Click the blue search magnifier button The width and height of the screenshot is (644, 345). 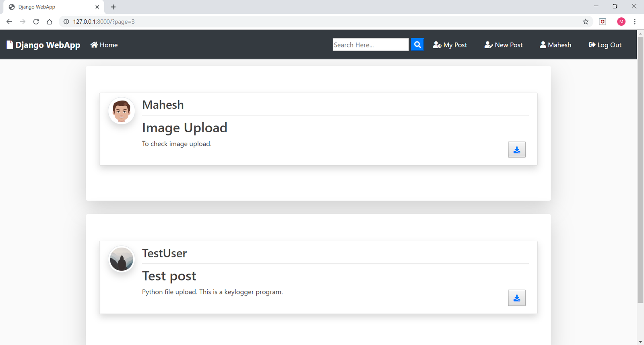[x=417, y=45]
